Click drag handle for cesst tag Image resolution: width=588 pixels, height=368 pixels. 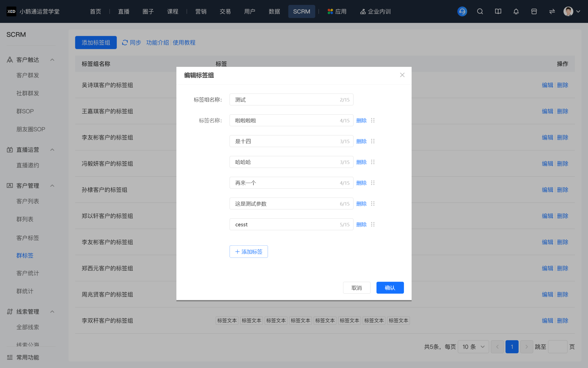pyautogui.click(x=373, y=224)
